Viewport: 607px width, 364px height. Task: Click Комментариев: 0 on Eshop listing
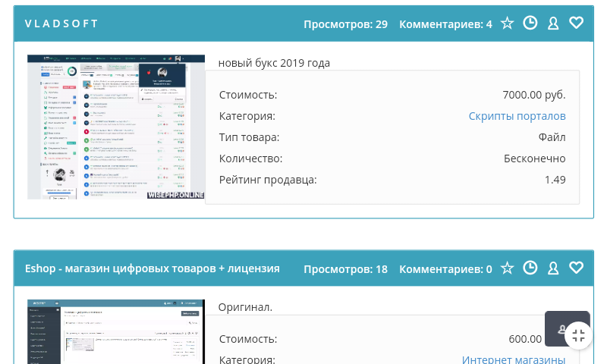[x=445, y=269]
